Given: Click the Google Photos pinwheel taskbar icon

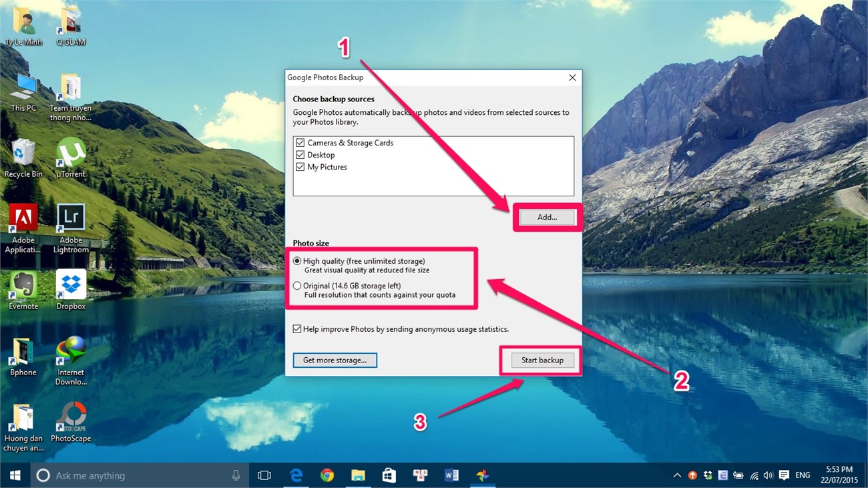Looking at the screenshot, I should point(482,475).
